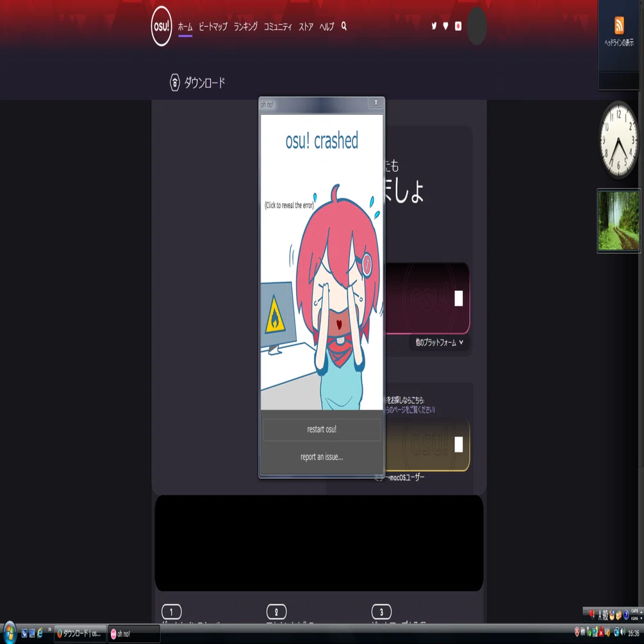Click the pink osu! download button
644x644 pixels.
pyautogui.click(x=427, y=298)
